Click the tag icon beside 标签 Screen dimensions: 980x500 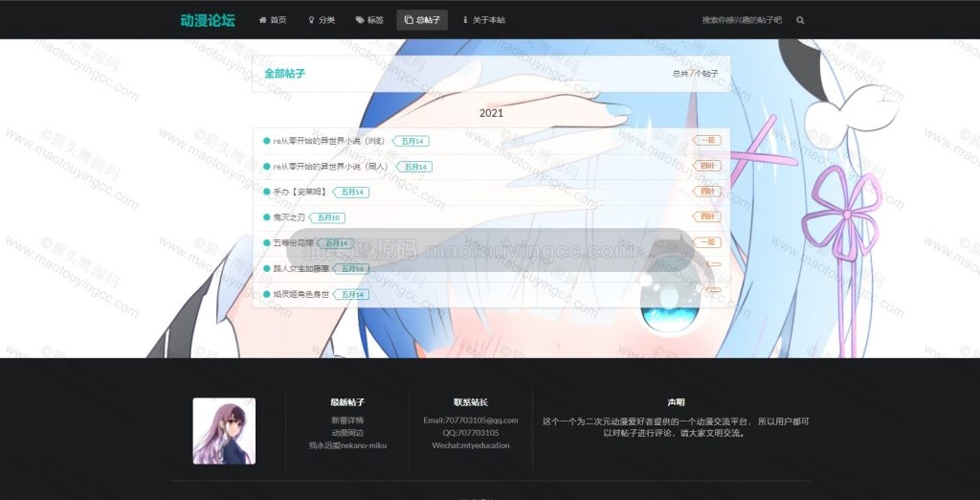click(360, 20)
